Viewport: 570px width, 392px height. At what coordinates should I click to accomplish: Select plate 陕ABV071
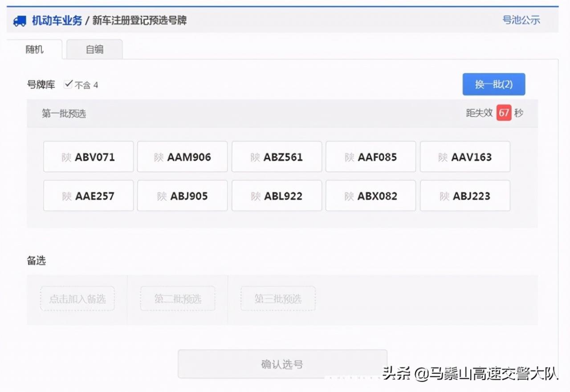click(x=88, y=156)
